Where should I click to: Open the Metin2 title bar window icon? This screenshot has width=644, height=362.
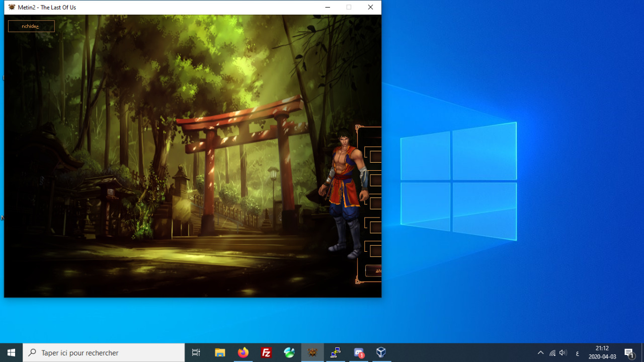pyautogui.click(x=12, y=8)
